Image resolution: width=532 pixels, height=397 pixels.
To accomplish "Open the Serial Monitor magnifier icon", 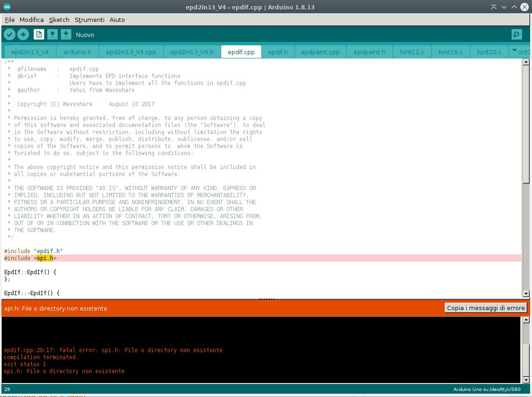I will (x=517, y=34).
